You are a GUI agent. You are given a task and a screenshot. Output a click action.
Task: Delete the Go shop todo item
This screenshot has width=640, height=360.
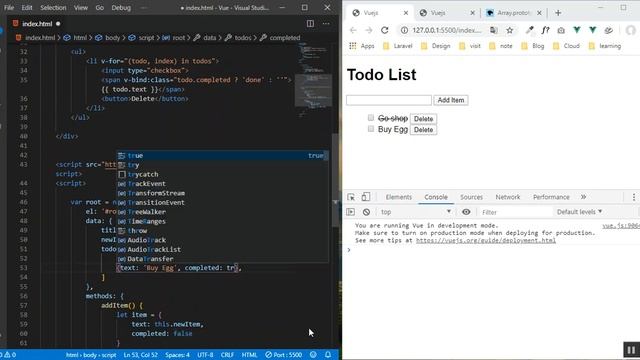[423, 119]
